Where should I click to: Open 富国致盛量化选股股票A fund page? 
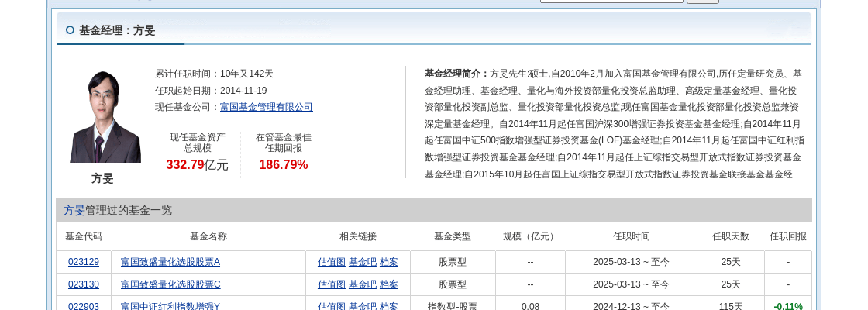170,262
